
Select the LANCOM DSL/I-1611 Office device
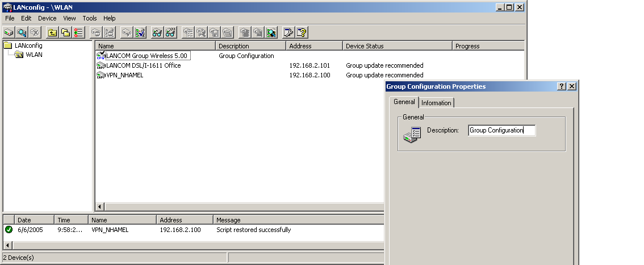(x=143, y=65)
